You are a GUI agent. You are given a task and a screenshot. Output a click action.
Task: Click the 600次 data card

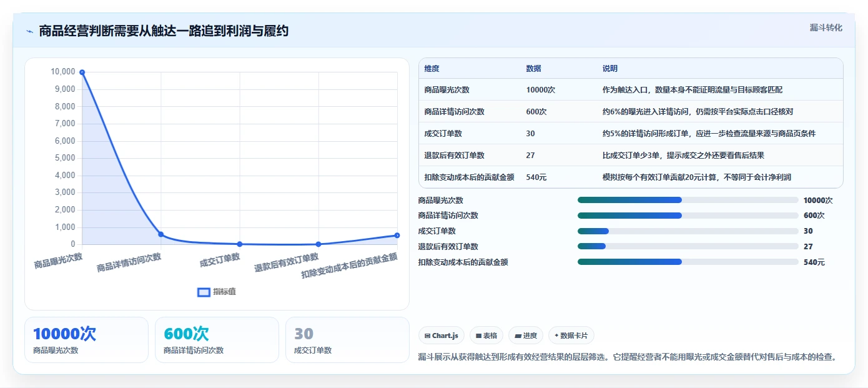click(x=217, y=340)
